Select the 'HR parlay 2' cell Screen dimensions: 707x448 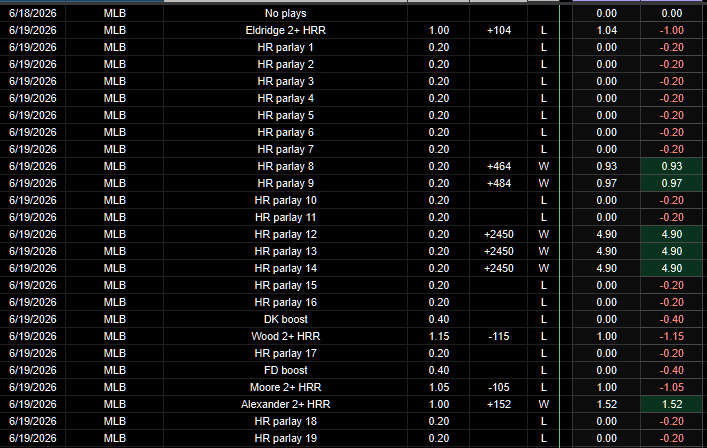coord(285,64)
